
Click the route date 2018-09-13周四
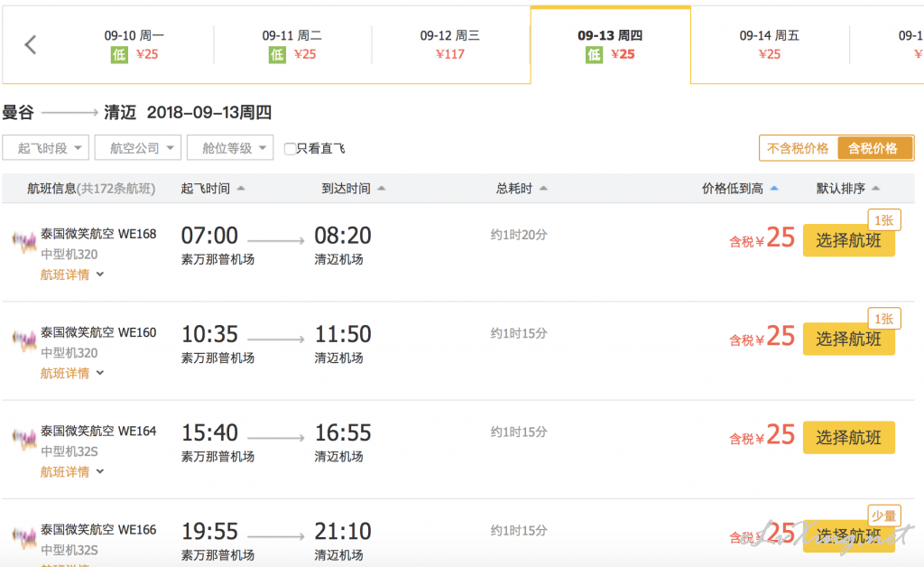click(x=209, y=112)
